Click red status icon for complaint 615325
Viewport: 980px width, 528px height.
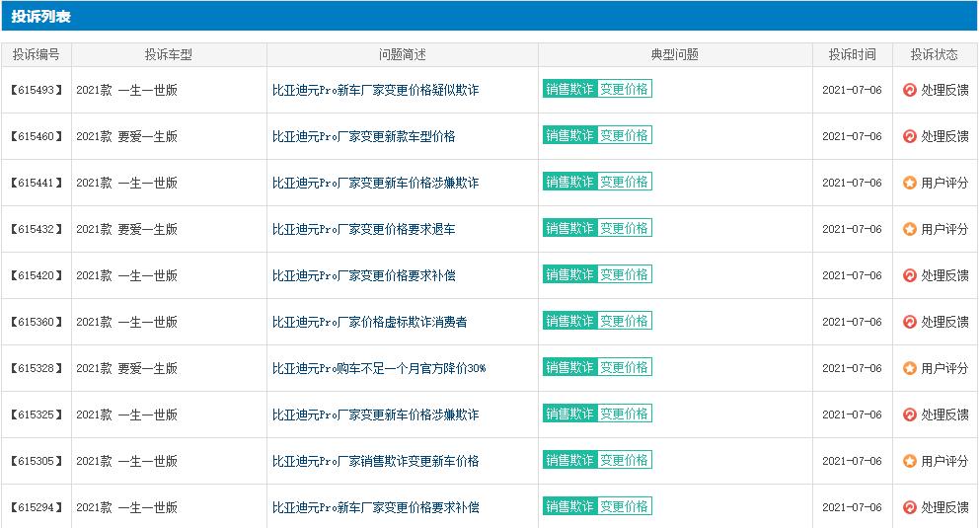point(909,415)
